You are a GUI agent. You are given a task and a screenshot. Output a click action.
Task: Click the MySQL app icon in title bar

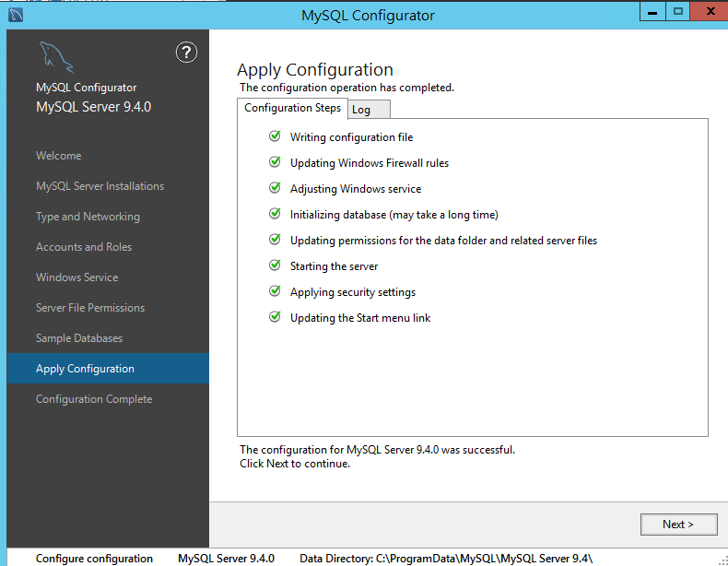(16, 15)
